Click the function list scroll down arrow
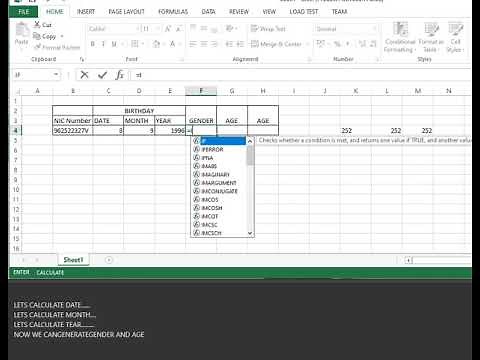The height and width of the screenshot is (360, 480). tap(250, 233)
